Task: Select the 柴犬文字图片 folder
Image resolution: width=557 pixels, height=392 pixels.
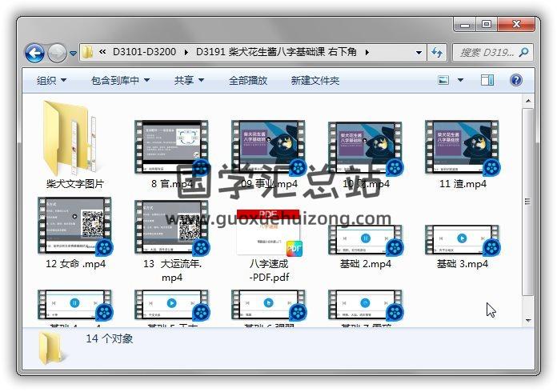Action: pyautogui.click(x=74, y=145)
